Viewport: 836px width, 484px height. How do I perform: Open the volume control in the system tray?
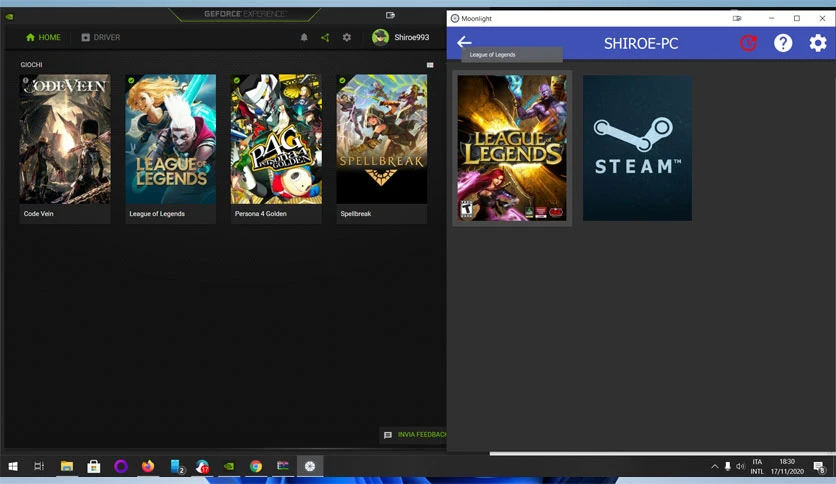740,466
